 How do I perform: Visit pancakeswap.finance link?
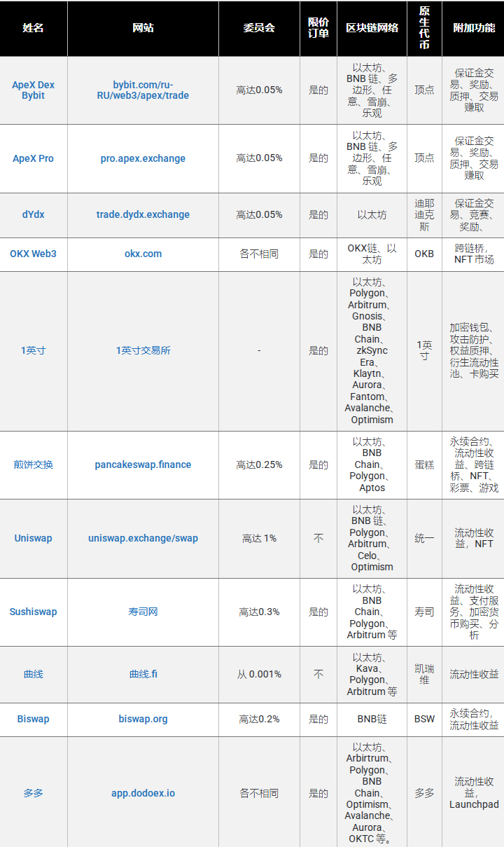tap(143, 464)
